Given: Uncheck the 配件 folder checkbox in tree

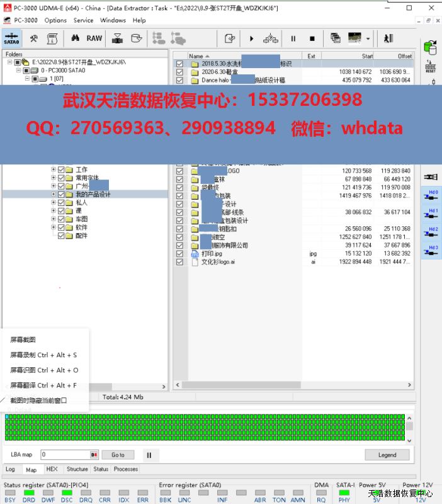Looking at the screenshot, I should tap(62, 236).
